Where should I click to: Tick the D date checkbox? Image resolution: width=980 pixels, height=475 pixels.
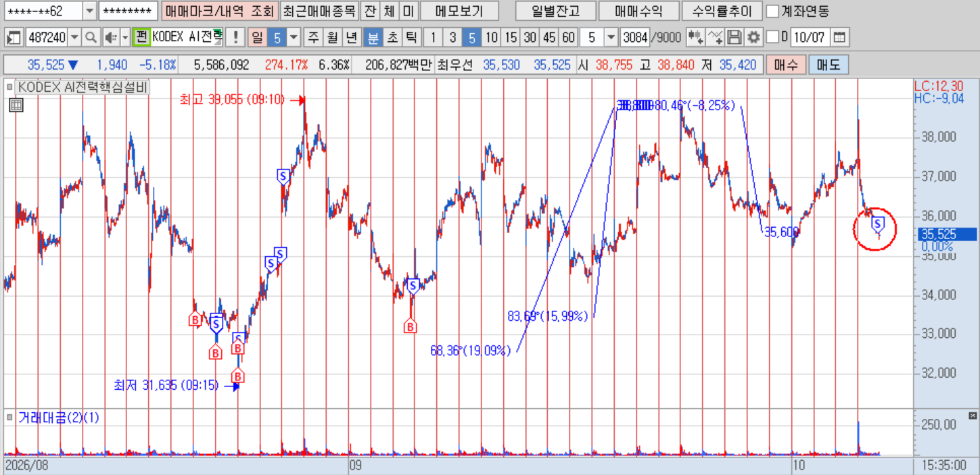point(772,37)
